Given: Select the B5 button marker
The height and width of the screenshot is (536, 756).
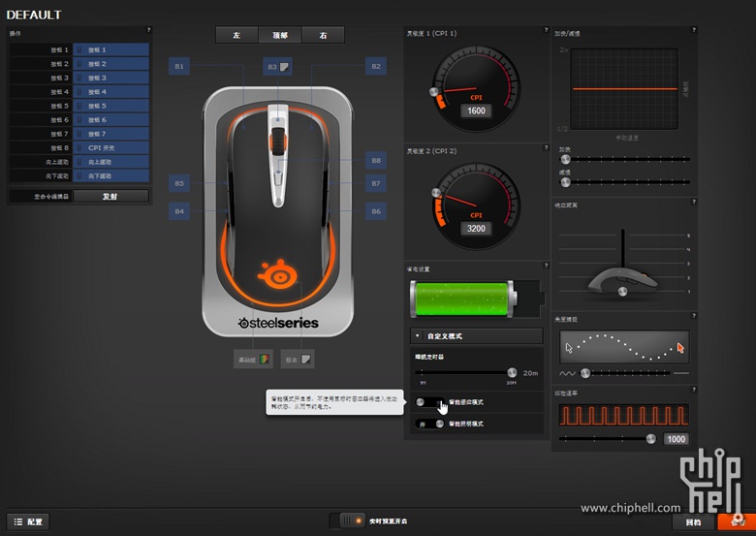Looking at the screenshot, I should [179, 183].
